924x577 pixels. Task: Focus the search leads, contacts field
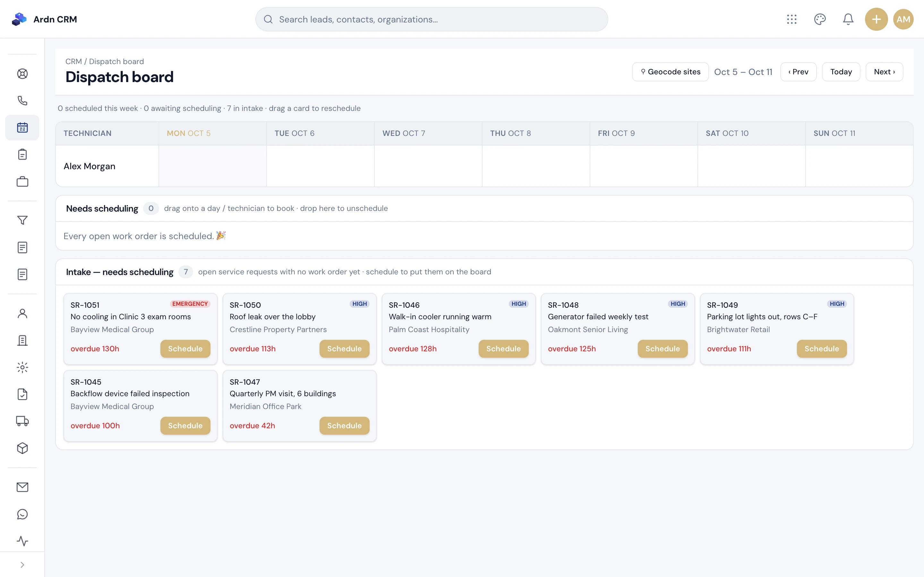pyautogui.click(x=432, y=19)
